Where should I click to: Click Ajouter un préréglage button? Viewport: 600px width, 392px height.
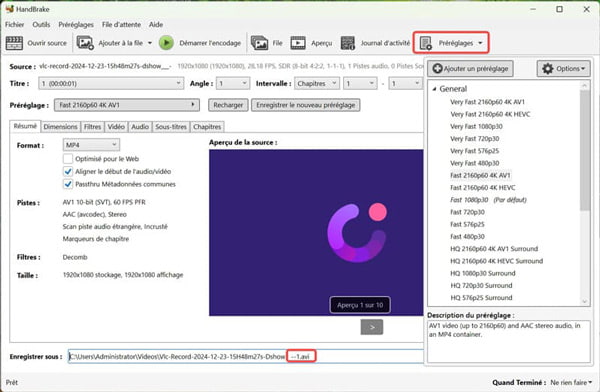coord(470,69)
